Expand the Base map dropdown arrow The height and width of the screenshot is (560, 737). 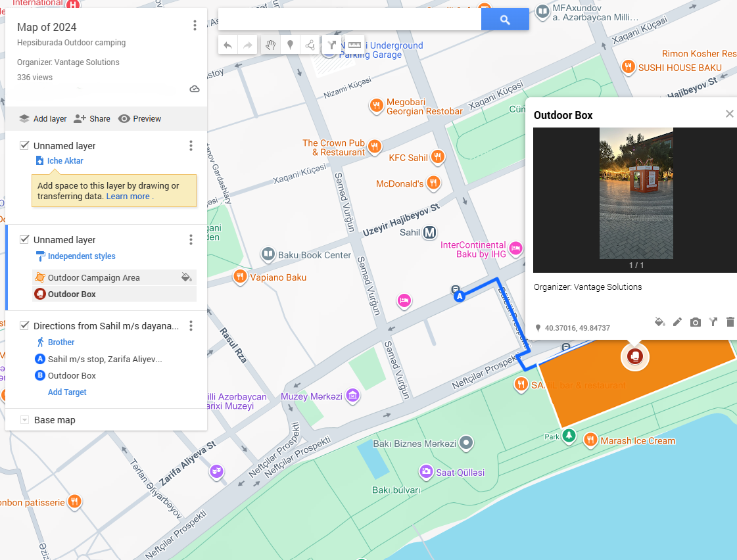pos(24,420)
